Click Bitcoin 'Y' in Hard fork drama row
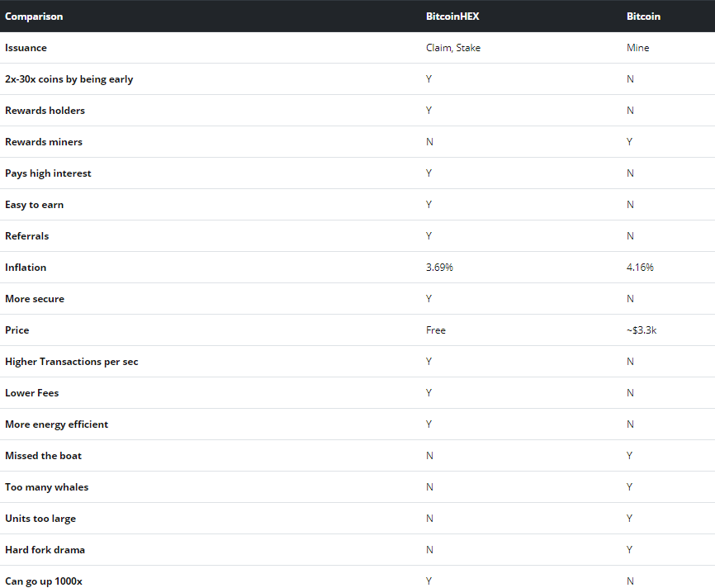 coord(629,550)
